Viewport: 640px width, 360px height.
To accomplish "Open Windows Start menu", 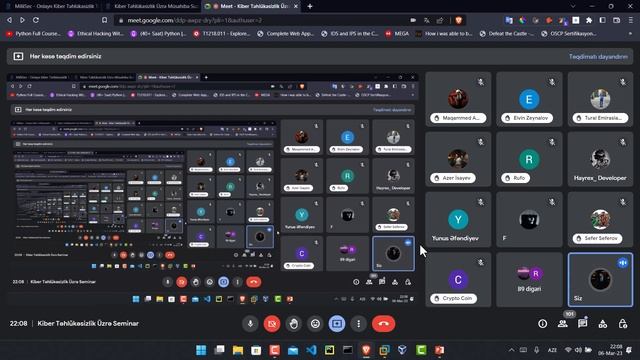I will (201, 350).
